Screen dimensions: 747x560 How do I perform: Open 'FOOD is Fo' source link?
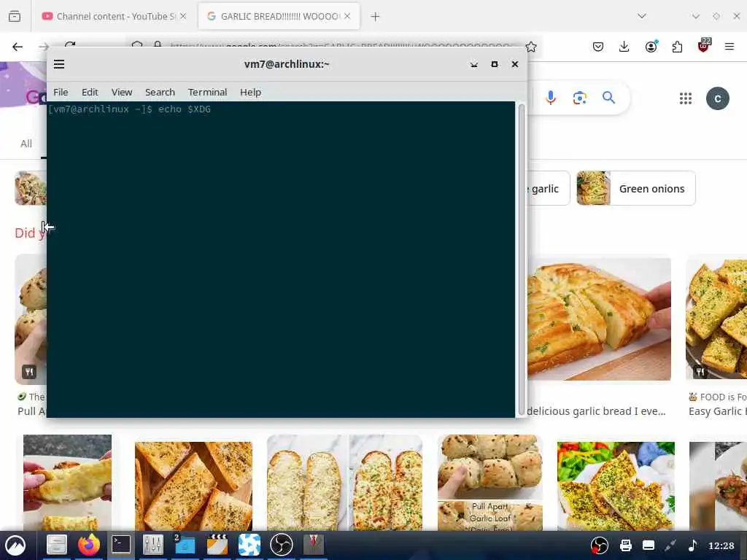pyautogui.click(x=718, y=397)
